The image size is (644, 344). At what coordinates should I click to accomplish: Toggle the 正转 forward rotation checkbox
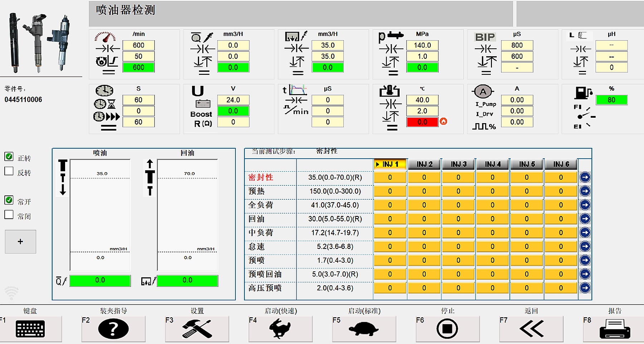(9, 156)
